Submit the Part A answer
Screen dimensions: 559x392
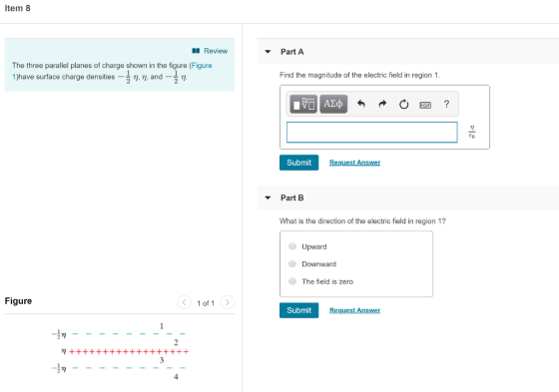point(298,163)
